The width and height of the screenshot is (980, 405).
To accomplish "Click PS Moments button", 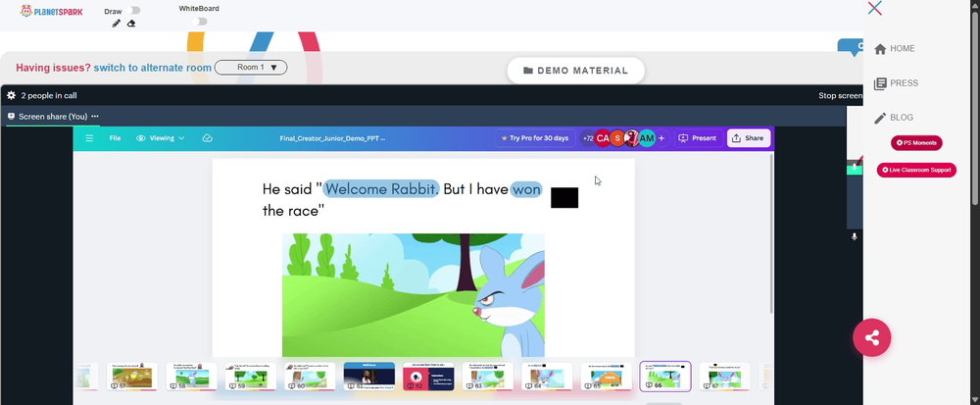I will (x=916, y=143).
